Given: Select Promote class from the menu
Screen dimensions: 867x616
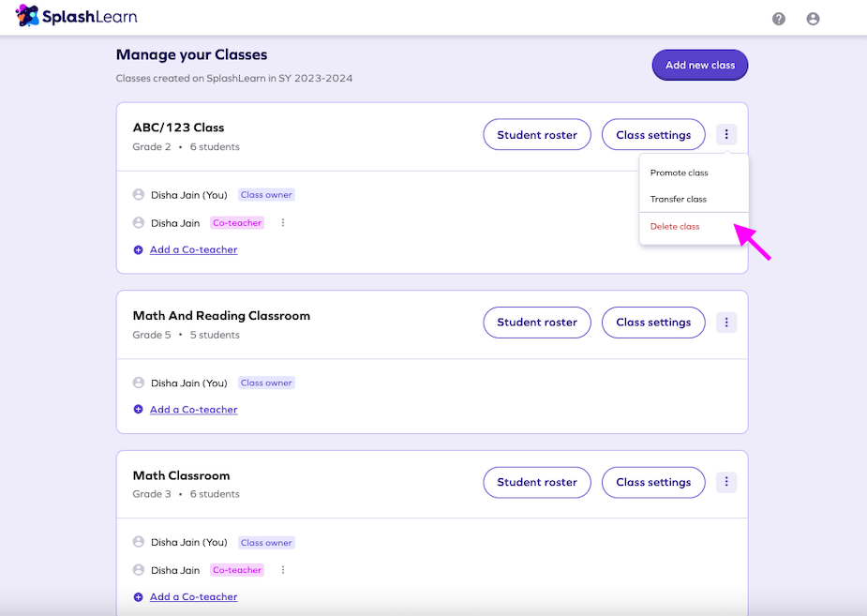Looking at the screenshot, I should [679, 173].
